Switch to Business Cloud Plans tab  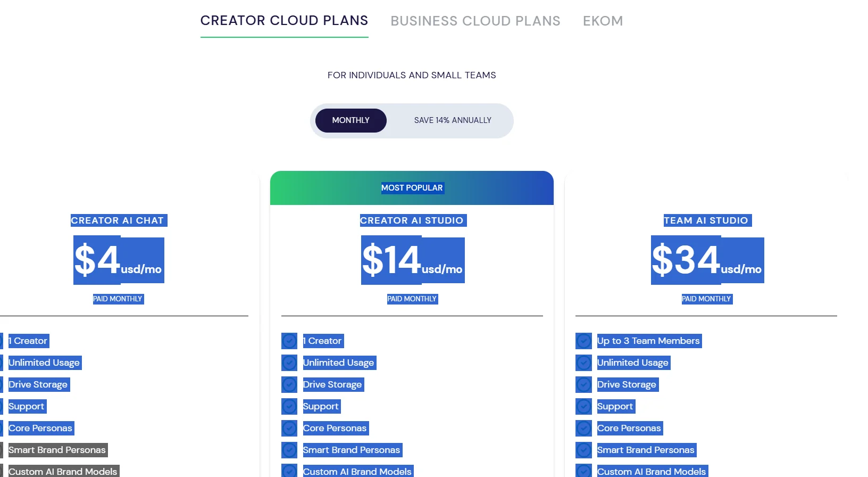pos(475,21)
